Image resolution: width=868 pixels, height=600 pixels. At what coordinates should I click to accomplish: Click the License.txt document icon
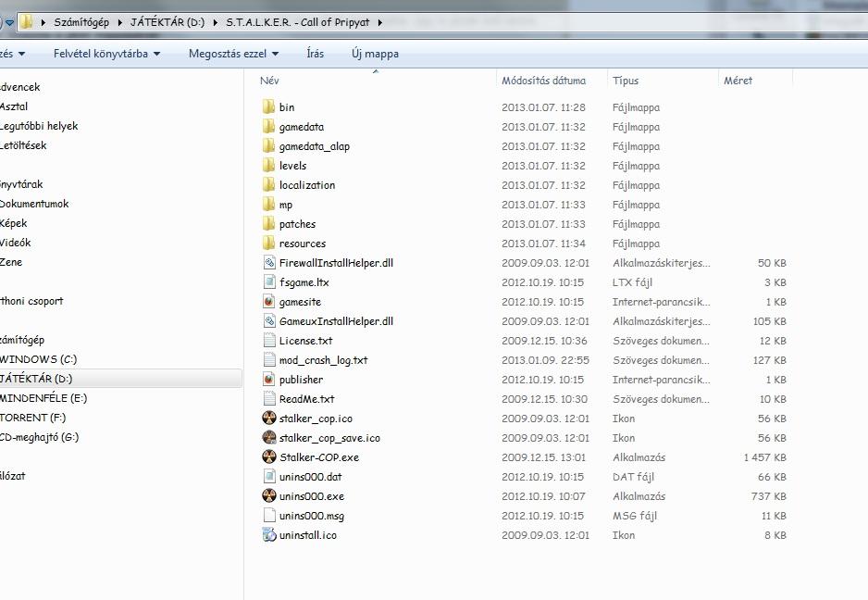tap(269, 340)
